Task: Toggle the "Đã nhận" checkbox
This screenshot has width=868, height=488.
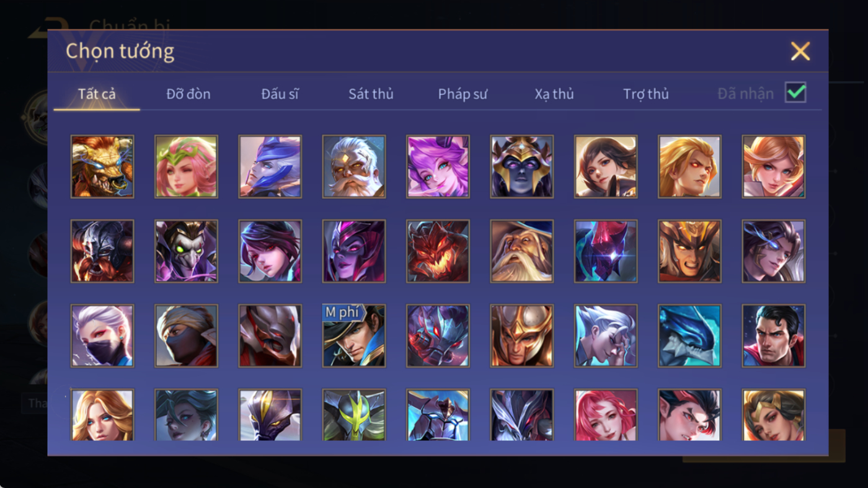Action: click(795, 93)
